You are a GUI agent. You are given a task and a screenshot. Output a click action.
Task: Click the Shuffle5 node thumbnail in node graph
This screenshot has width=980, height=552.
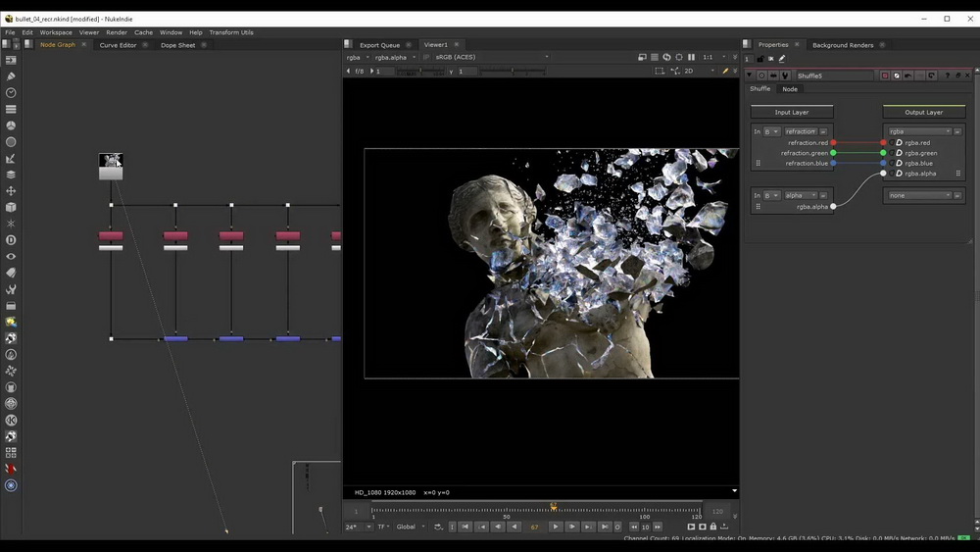click(111, 167)
